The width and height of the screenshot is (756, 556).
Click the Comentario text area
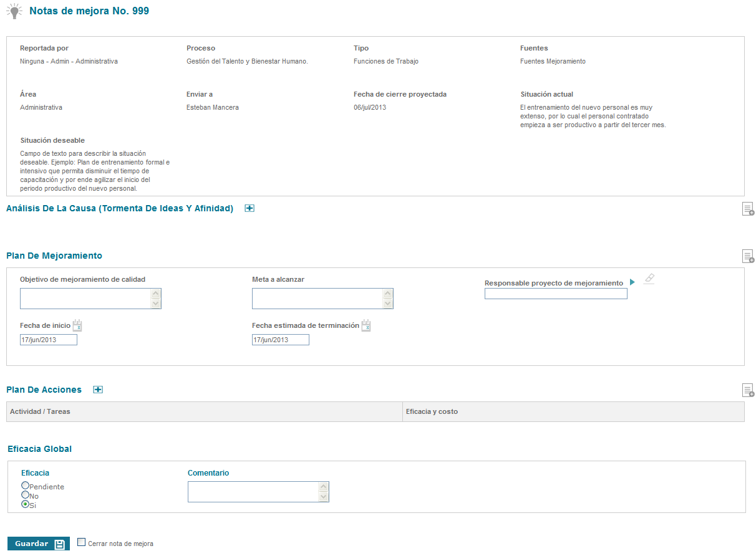tap(253, 492)
